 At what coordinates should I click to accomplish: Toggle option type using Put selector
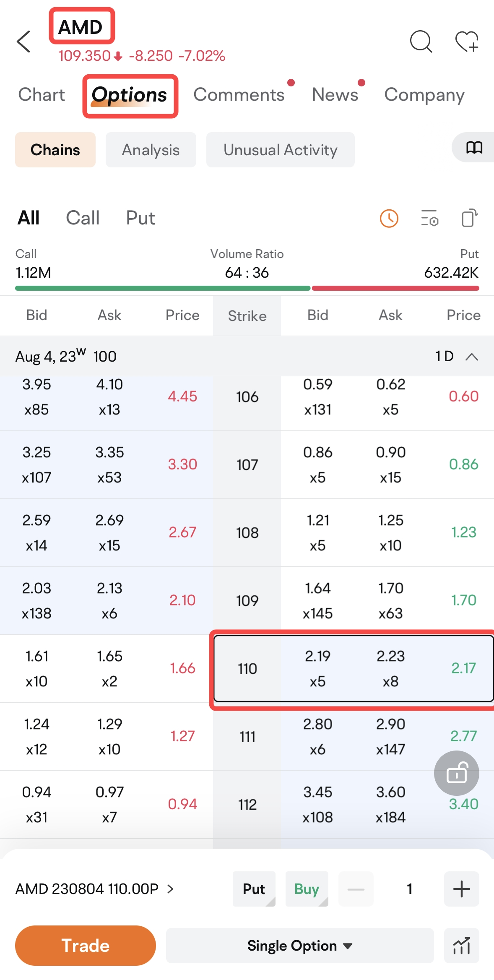[254, 889]
